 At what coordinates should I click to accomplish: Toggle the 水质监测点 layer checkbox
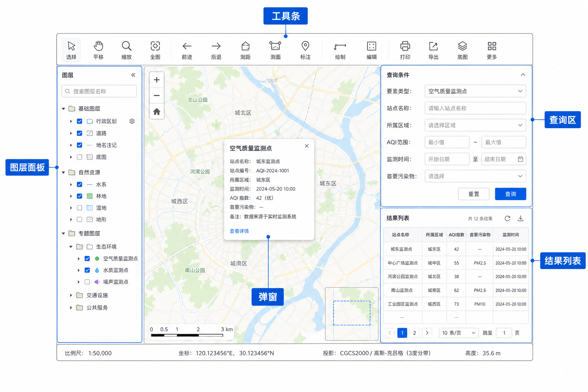coord(87,270)
